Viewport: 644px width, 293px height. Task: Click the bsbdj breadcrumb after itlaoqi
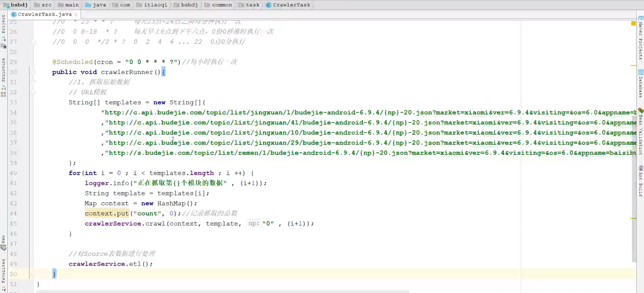pos(186,5)
